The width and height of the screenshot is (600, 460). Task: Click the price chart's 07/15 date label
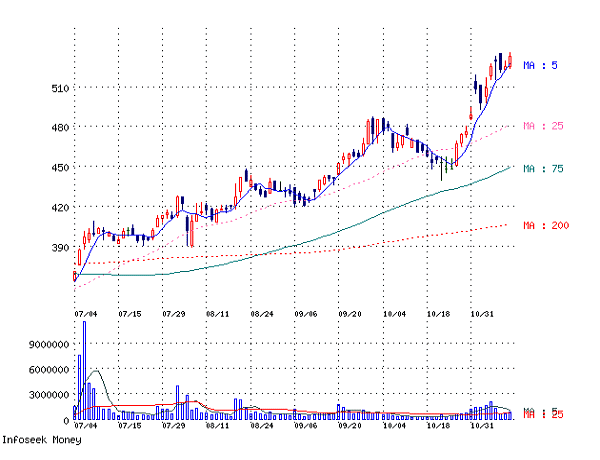(130, 314)
